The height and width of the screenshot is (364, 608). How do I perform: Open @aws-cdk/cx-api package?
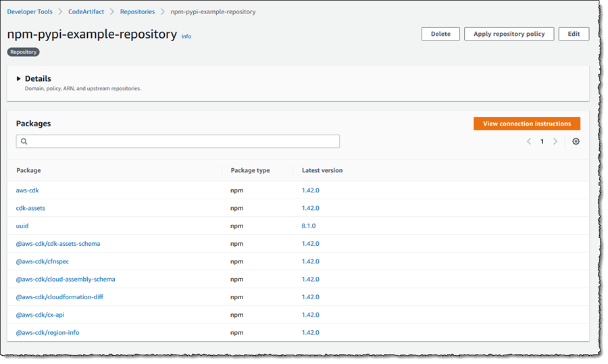point(40,315)
